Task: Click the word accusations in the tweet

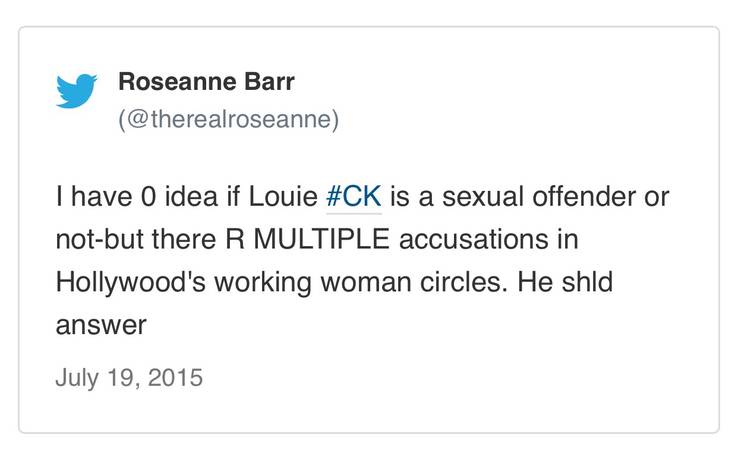Action: pos(473,239)
